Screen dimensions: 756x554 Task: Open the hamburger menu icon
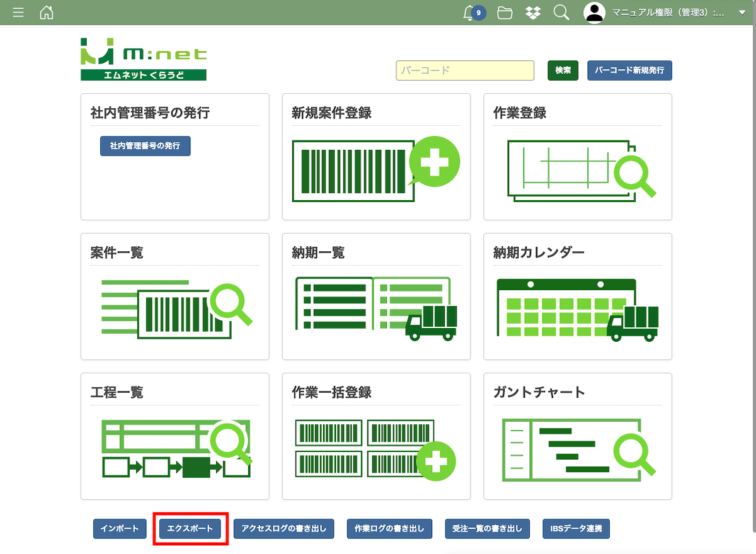[18, 13]
